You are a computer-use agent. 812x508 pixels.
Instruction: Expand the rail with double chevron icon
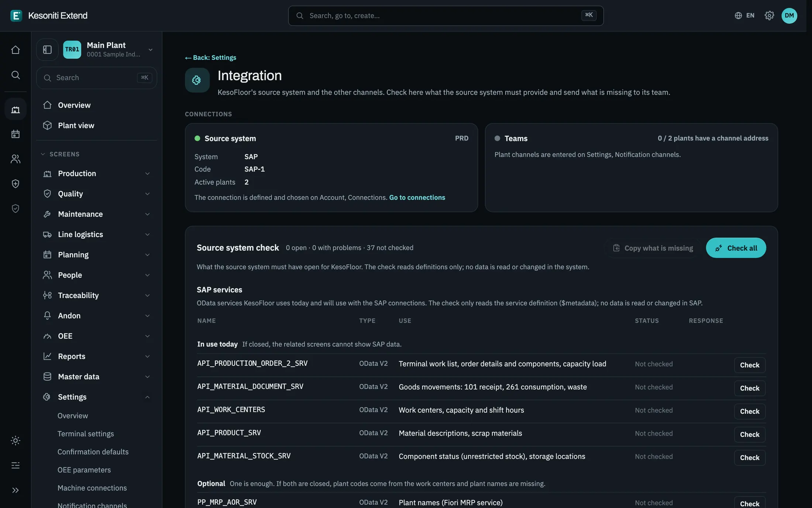pos(16,490)
